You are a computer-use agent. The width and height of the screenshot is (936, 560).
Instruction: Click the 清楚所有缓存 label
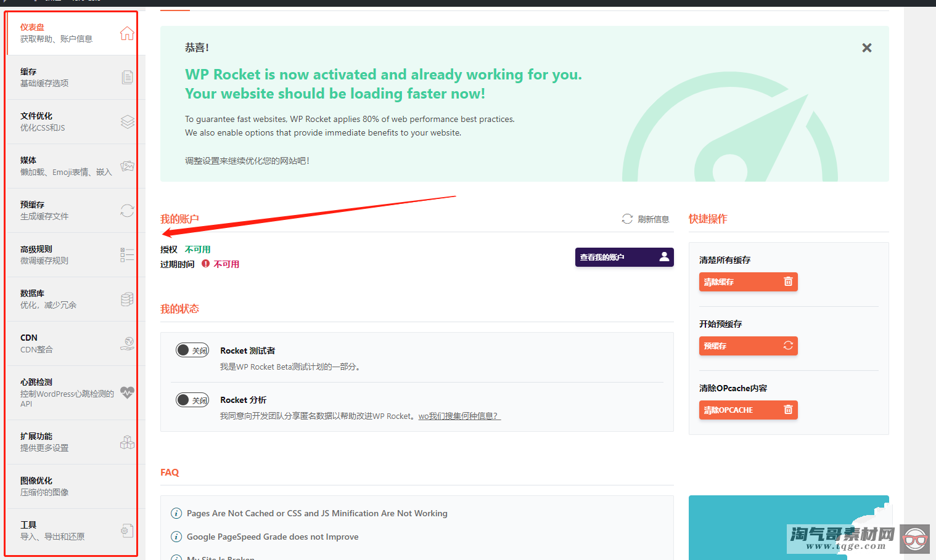[725, 260]
